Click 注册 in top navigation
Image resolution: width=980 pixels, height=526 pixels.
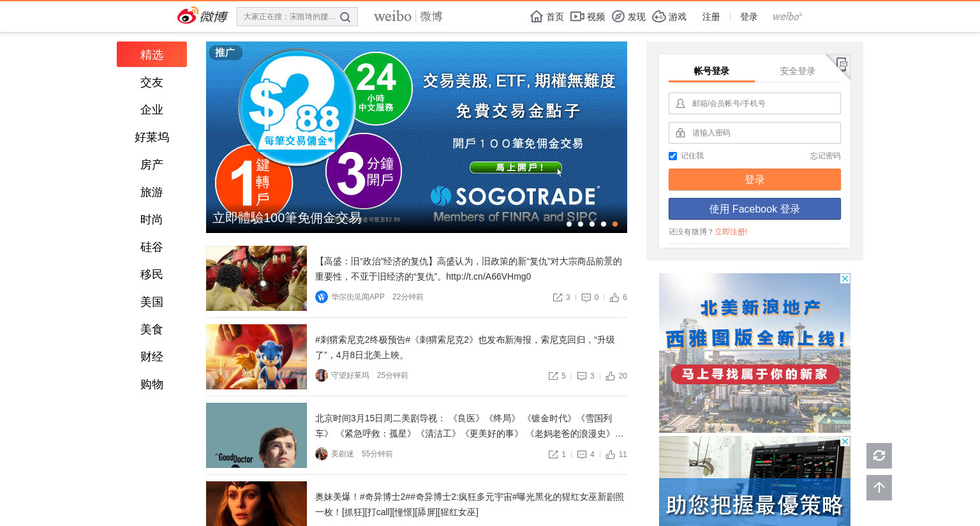click(x=711, y=17)
